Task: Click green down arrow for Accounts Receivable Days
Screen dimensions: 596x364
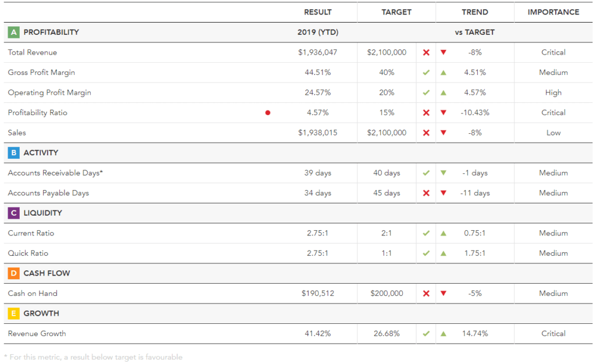Action: [x=444, y=173]
